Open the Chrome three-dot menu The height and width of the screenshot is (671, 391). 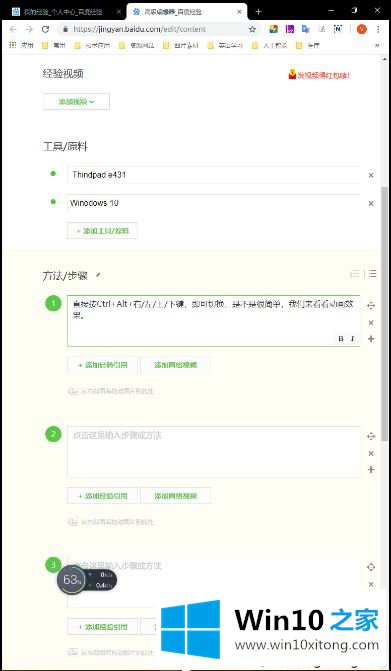tap(378, 29)
